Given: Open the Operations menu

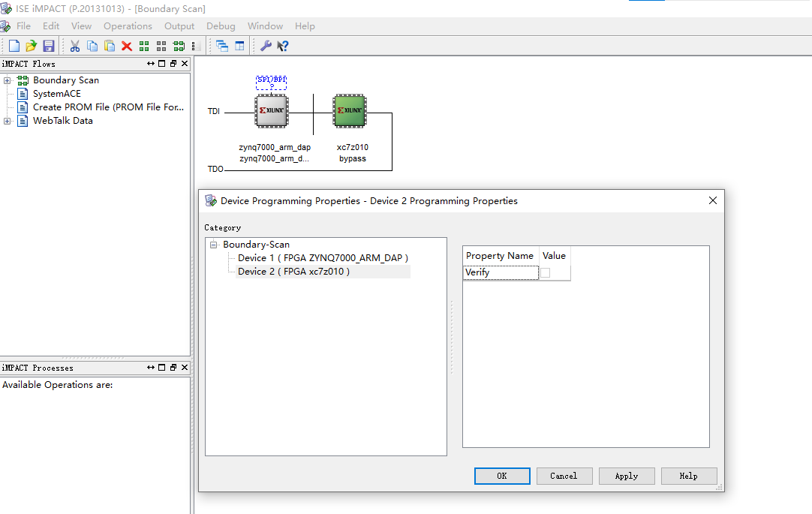Looking at the screenshot, I should [128, 26].
